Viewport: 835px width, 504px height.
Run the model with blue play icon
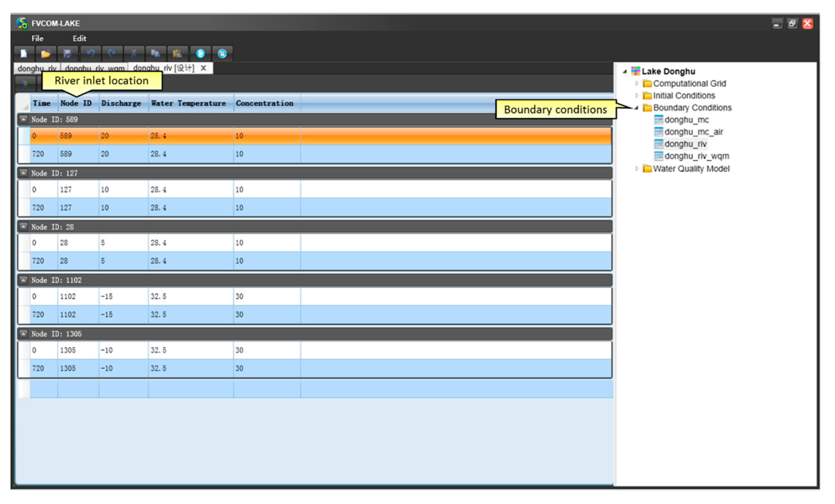point(200,54)
